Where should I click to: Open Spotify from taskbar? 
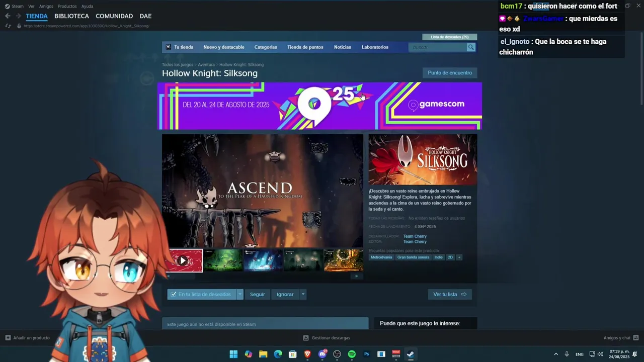point(352,354)
